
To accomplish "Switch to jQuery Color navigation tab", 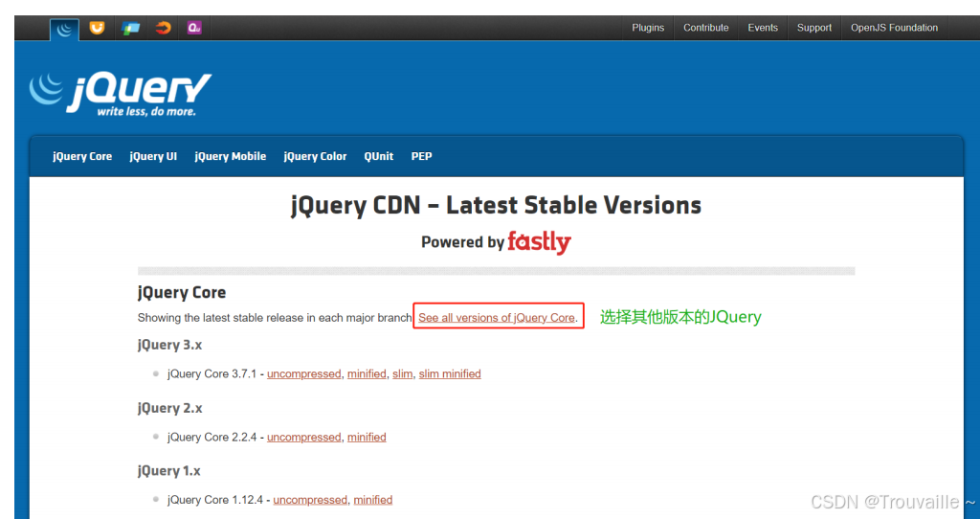I will pos(315,156).
